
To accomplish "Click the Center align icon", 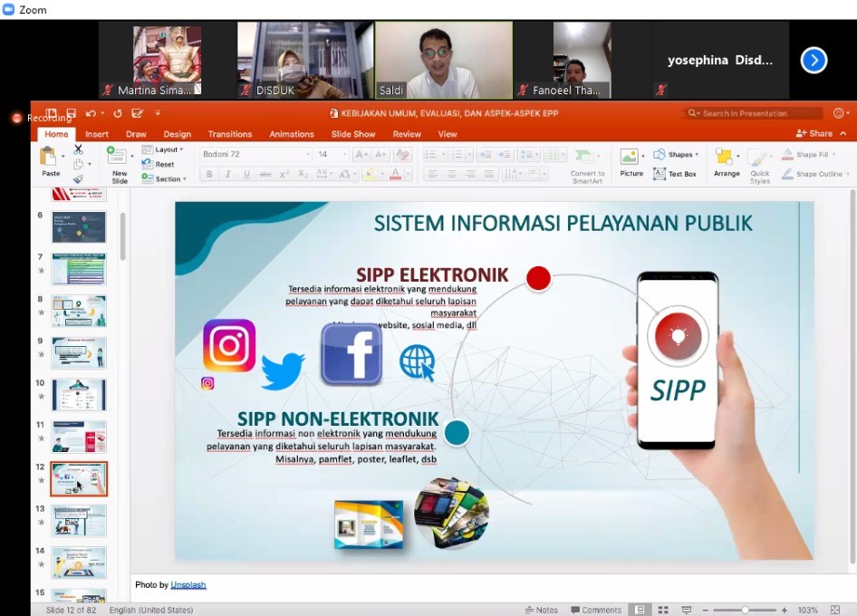I will click(451, 174).
